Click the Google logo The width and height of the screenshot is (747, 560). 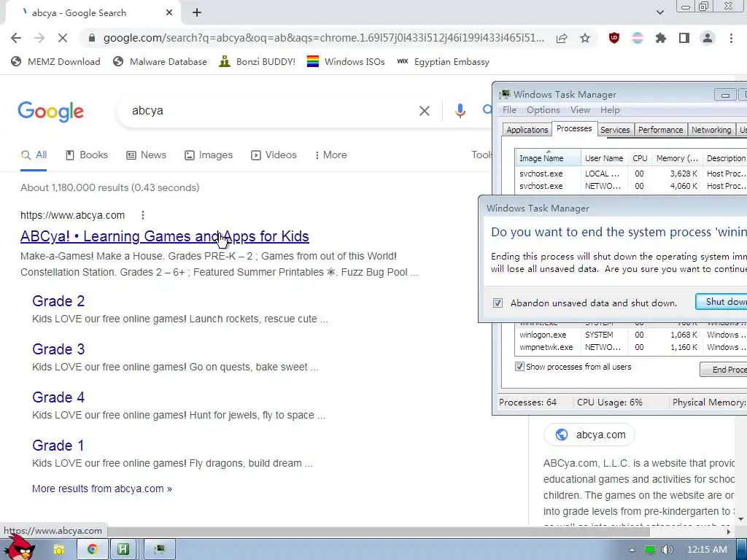(x=50, y=112)
